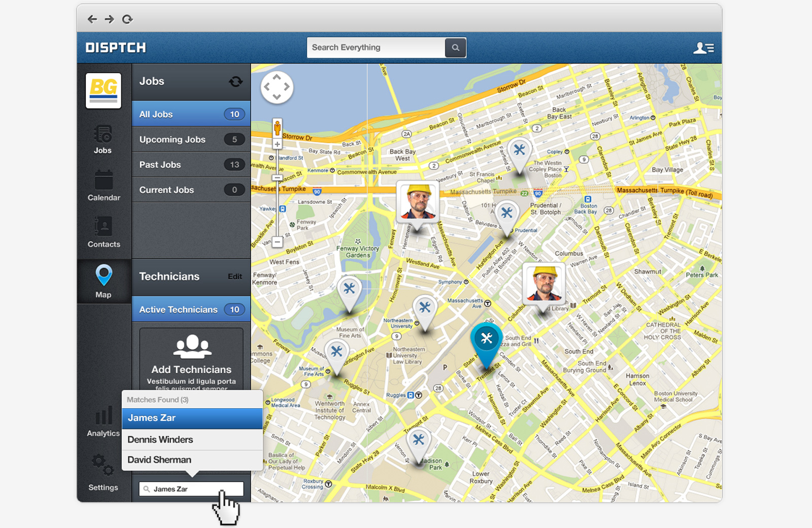Refresh the Jobs list
This screenshot has width=812, height=528.
(x=235, y=82)
